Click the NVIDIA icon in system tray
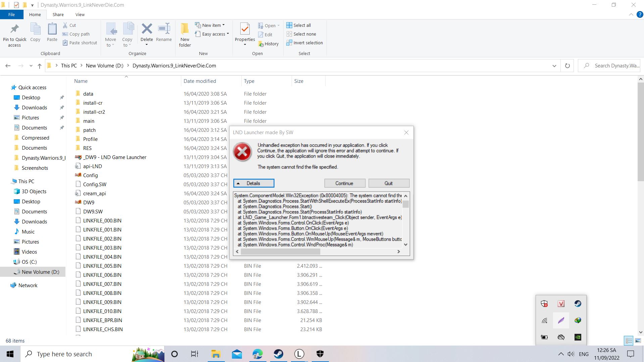 tap(578, 337)
